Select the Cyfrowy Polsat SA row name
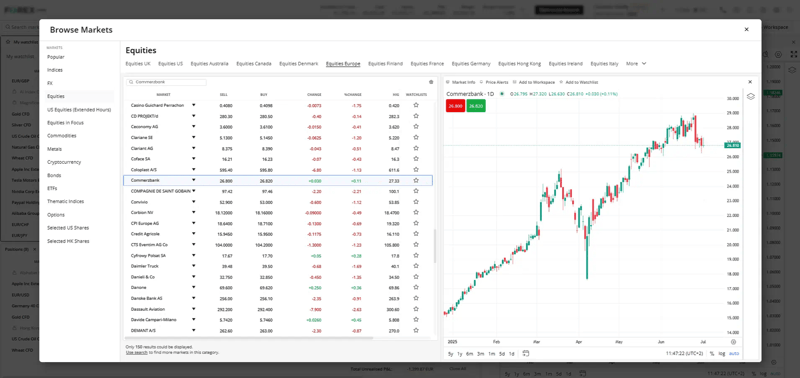 [148, 255]
